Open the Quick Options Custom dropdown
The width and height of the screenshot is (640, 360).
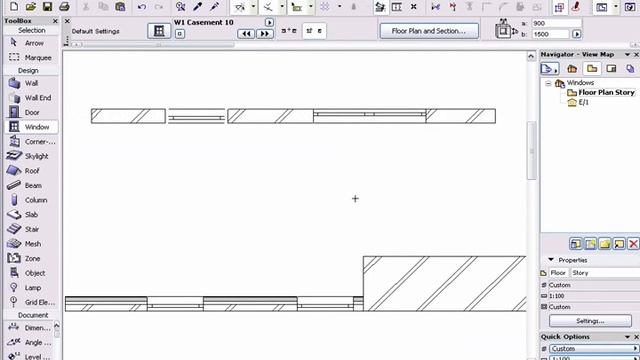[593, 349]
